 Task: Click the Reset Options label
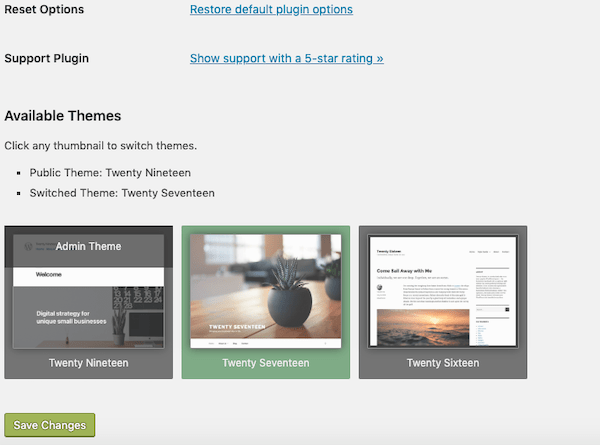coord(44,10)
